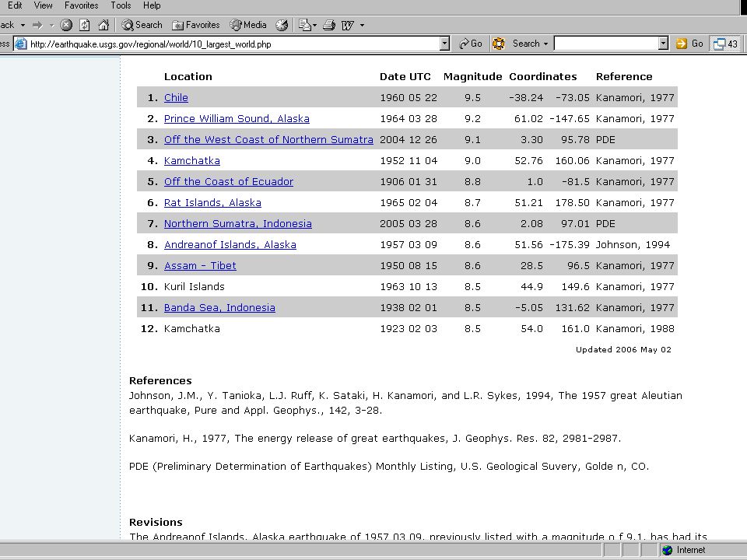The height and width of the screenshot is (560, 747).
Task: Click the References heading
Action: tap(160, 380)
